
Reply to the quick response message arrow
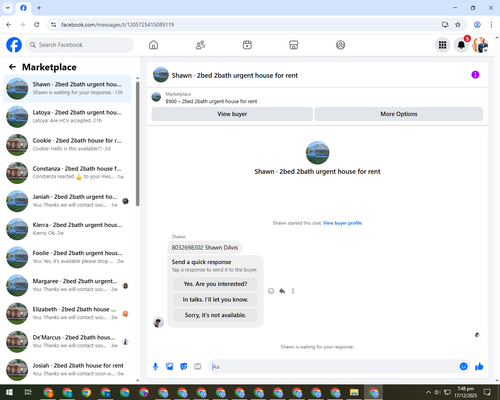click(x=282, y=291)
